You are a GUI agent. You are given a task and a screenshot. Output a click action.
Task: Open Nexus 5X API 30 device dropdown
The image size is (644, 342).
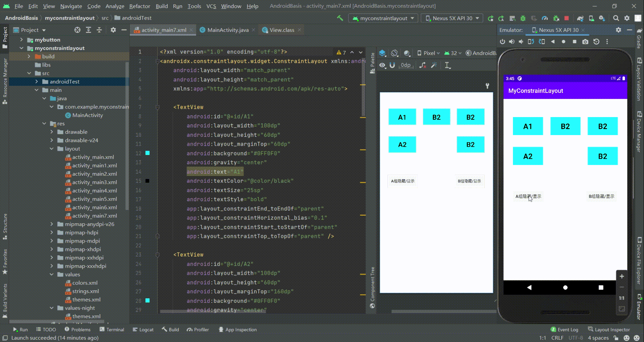pos(452,18)
